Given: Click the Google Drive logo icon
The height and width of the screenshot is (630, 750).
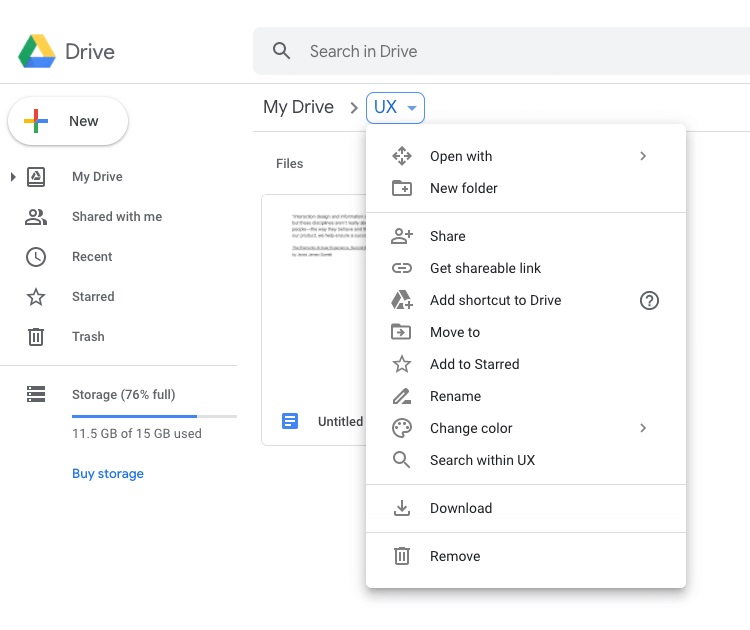Looking at the screenshot, I should (x=37, y=51).
